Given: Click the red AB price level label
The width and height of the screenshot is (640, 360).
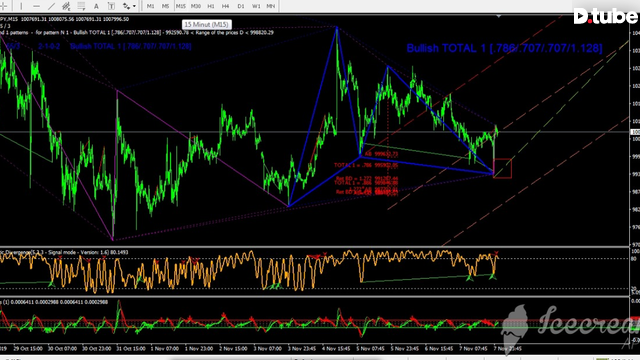Looking at the screenshot, I should point(381,154).
